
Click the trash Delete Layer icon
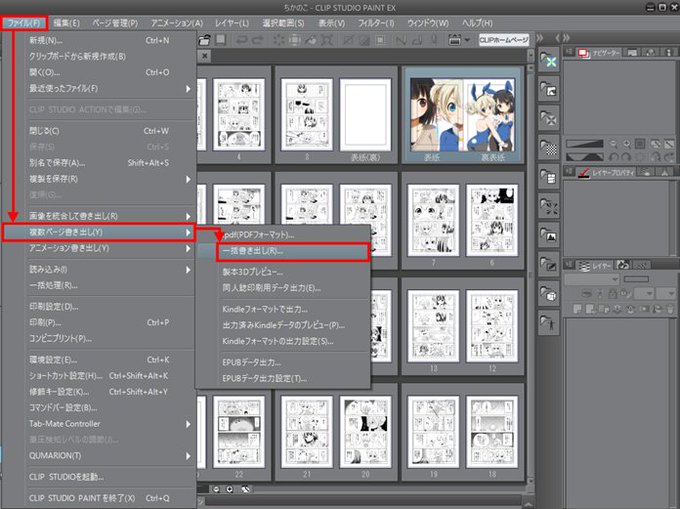pyautogui.click(x=670, y=309)
